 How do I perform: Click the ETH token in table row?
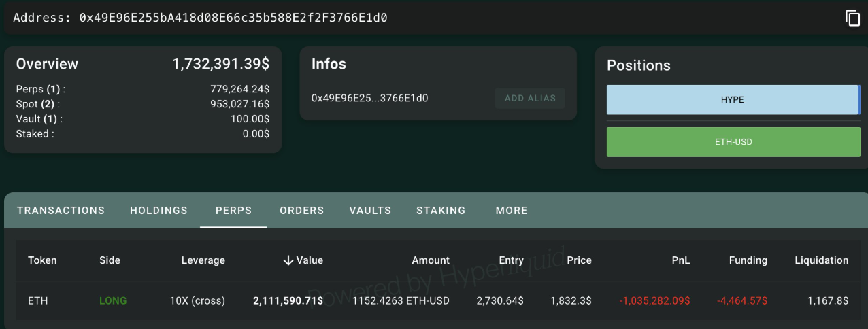tap(37, 300)
